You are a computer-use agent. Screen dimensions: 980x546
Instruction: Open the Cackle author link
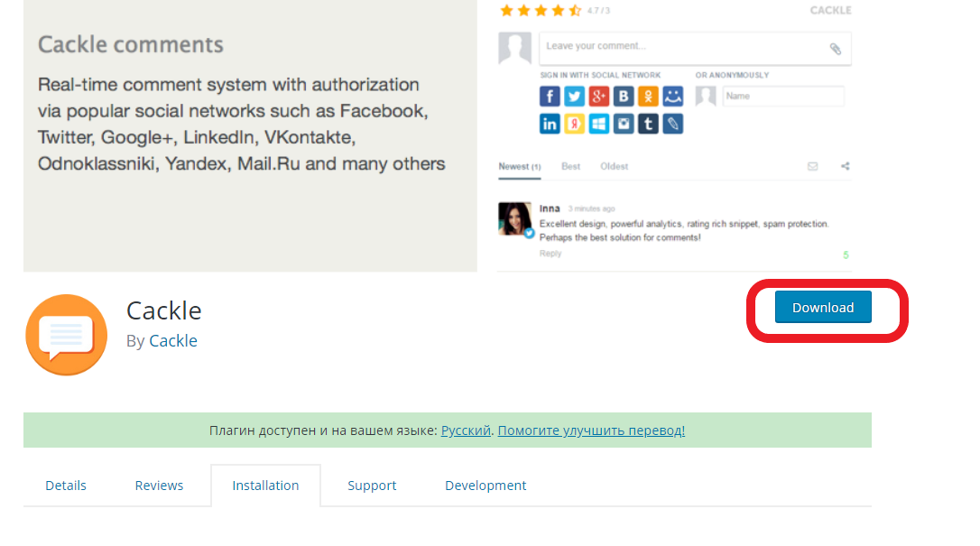173,341
